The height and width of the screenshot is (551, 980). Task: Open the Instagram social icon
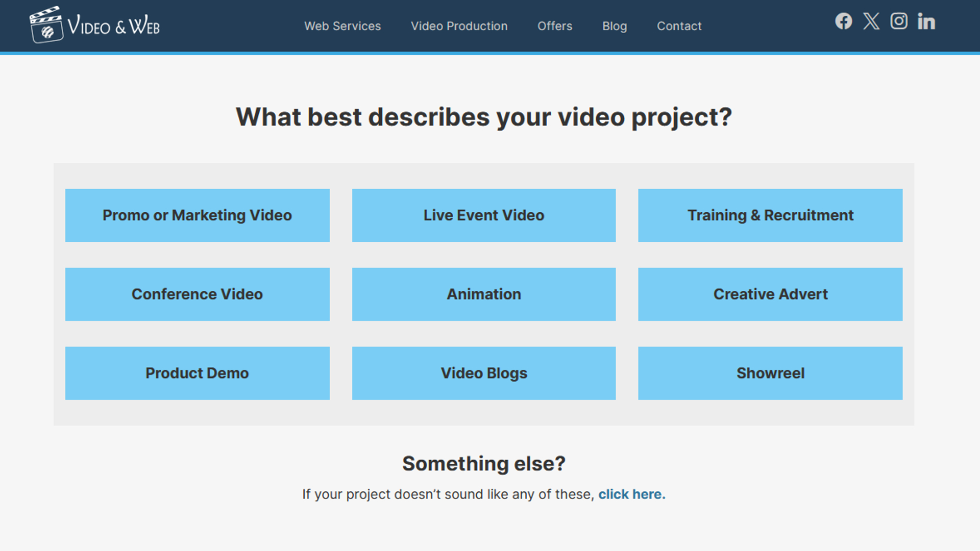(898, 21)
